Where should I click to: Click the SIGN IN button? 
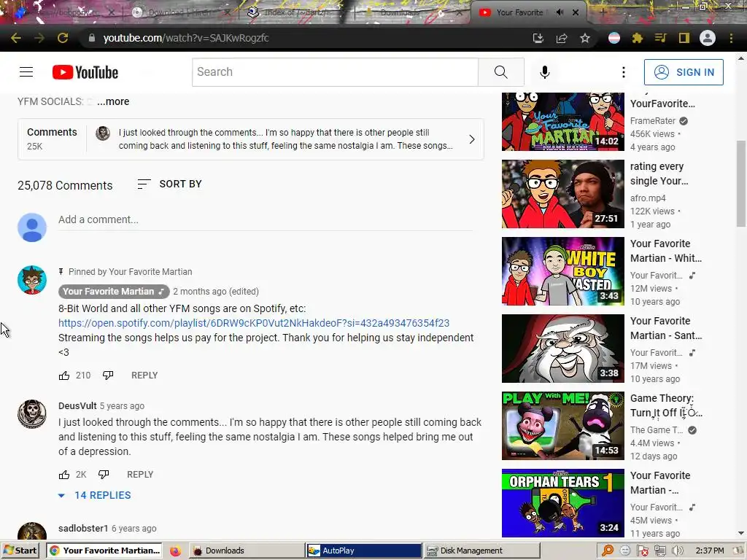point(683,72)
